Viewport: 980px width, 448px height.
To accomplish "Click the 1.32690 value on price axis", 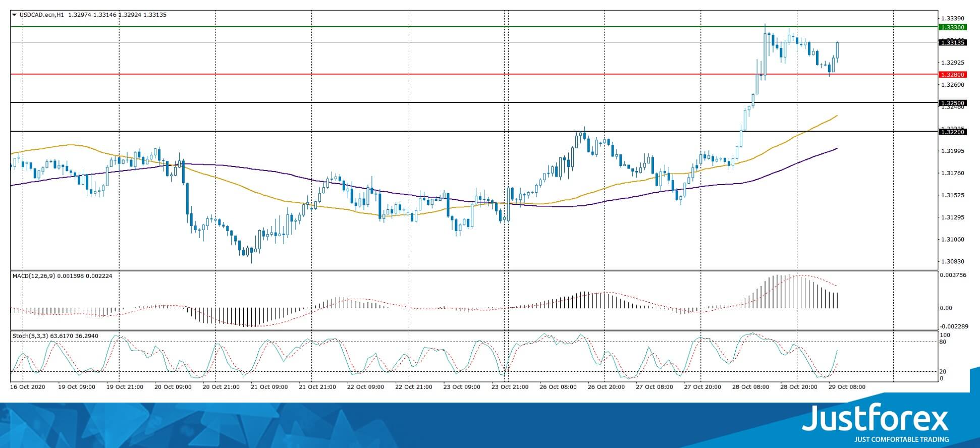I will coord(953,85).
